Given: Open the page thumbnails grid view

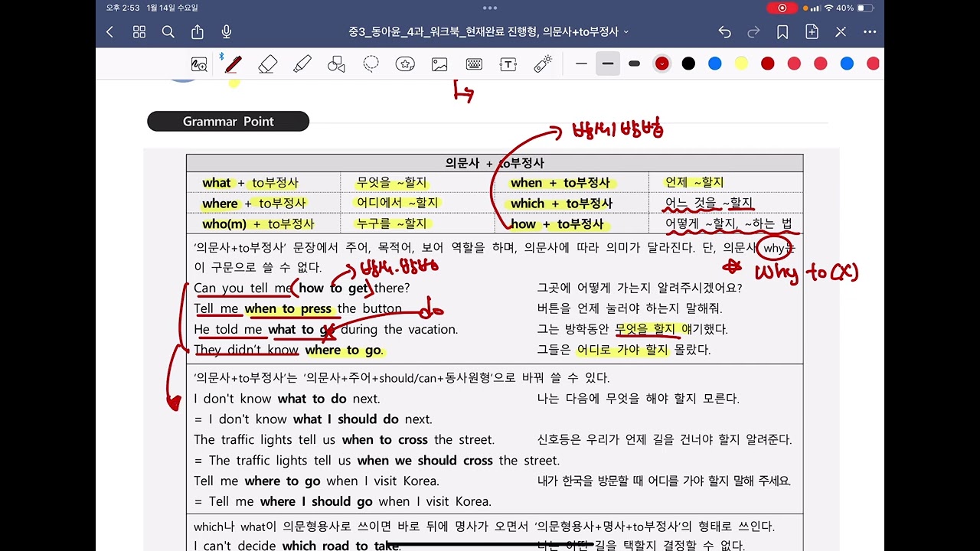Looking at the screenshot, I should click(139, 32).
